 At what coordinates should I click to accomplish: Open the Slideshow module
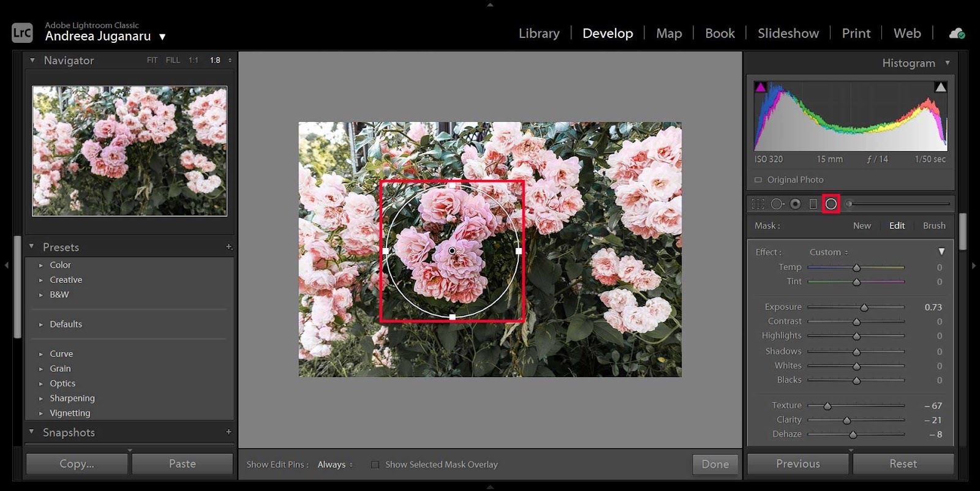tap(788, 33)
